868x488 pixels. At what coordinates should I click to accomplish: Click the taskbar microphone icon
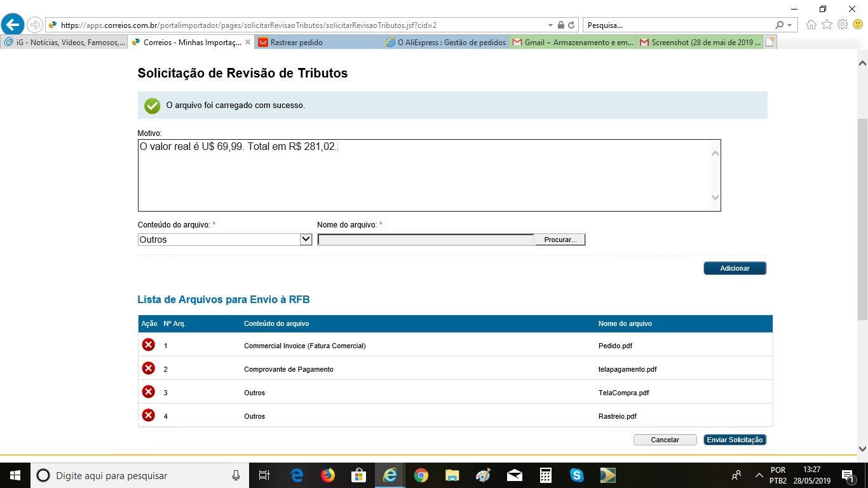pyautogui.click(x=236, y=475)
